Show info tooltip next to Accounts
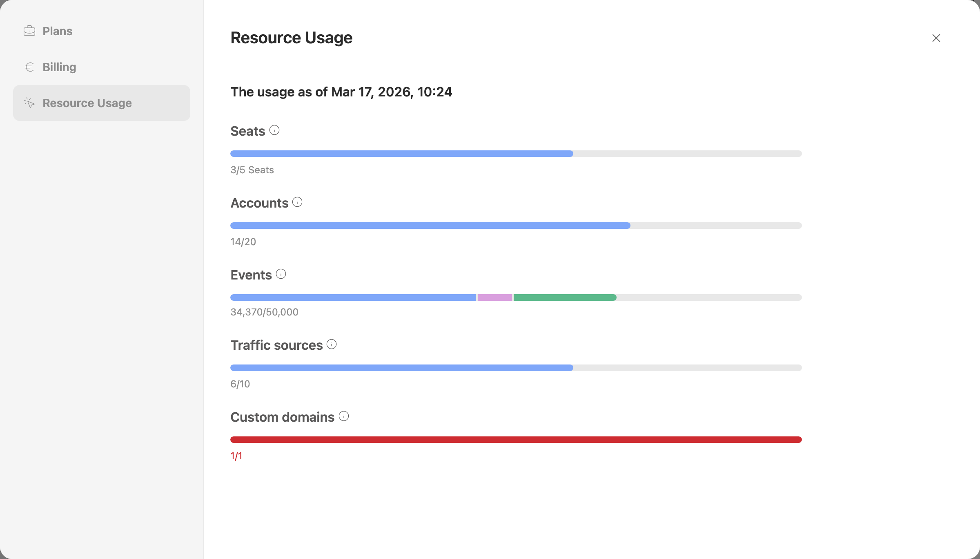Viewport: 980px width, 559px height. [297, 202]
